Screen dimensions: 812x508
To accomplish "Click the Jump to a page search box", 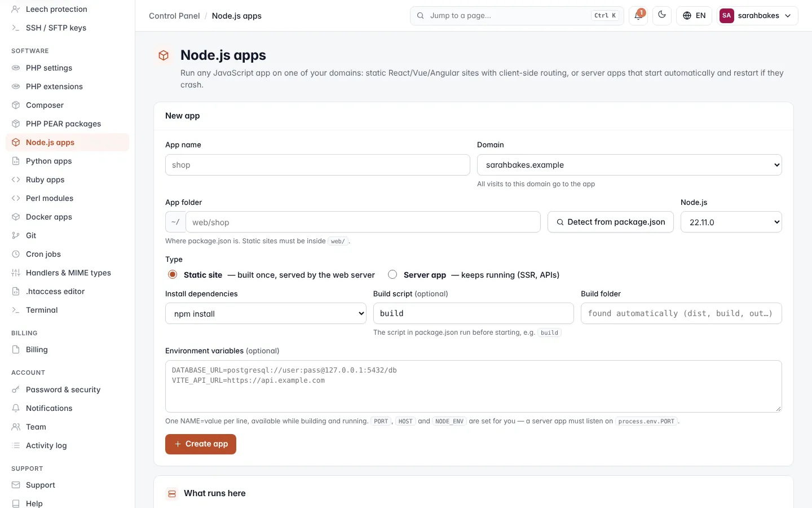I will (x=517, y=16).
